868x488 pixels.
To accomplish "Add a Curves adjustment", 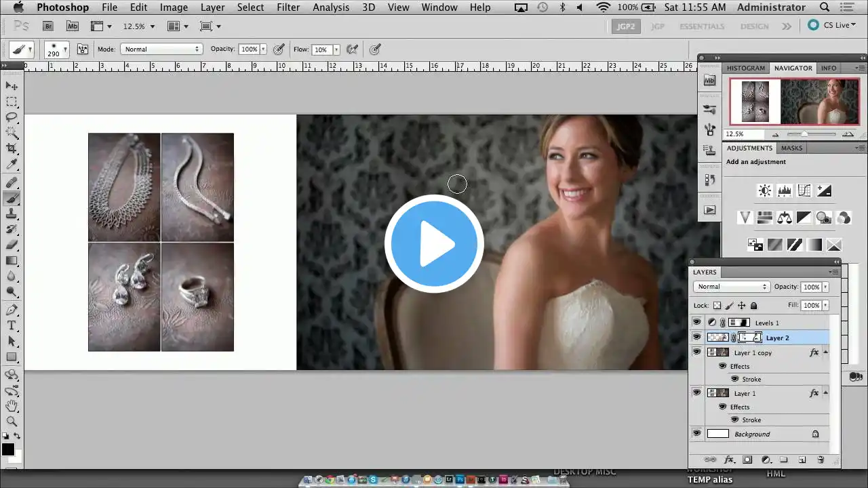I will [804, 190].
